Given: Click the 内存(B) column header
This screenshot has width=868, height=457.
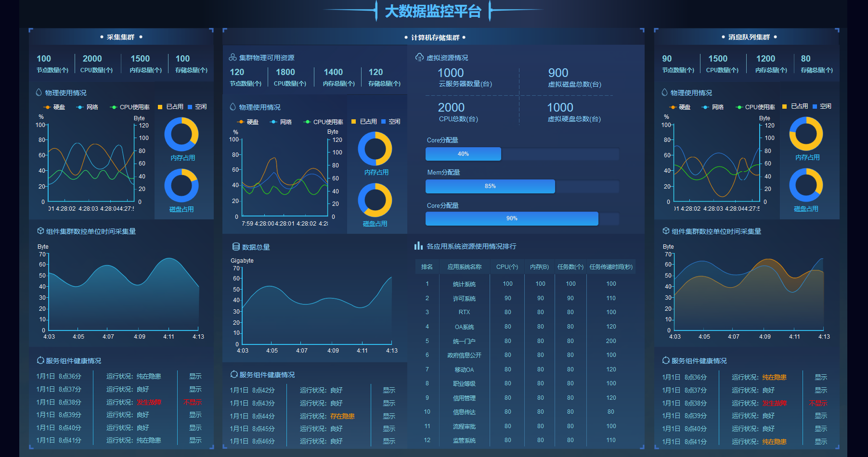Looking at the screenshot, I should [540, 267].
